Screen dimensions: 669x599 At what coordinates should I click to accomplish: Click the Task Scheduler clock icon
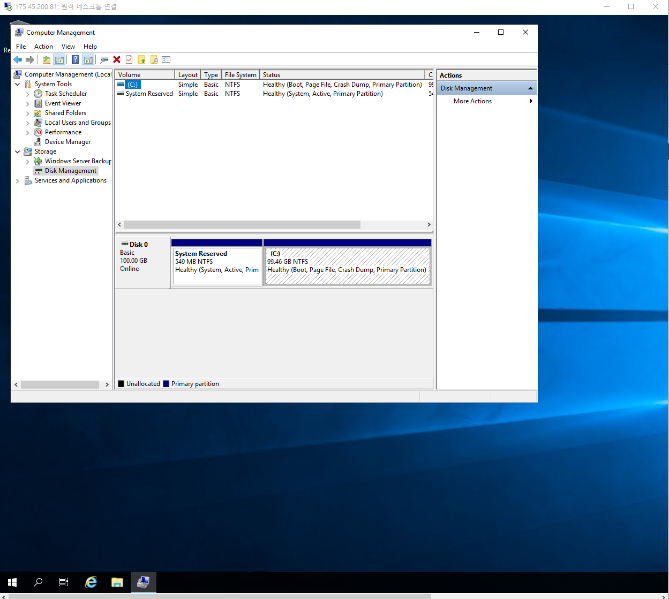coord(38,93)
